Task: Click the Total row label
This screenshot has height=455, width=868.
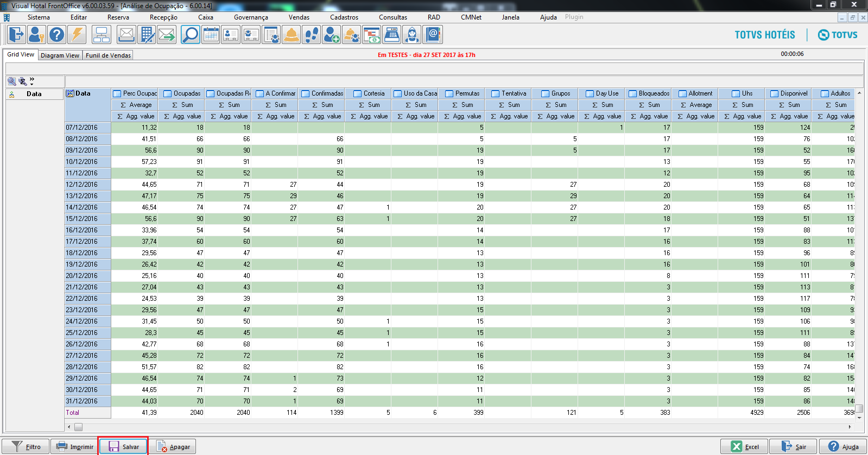Action: pyautogui.click(x=73, y=413)
